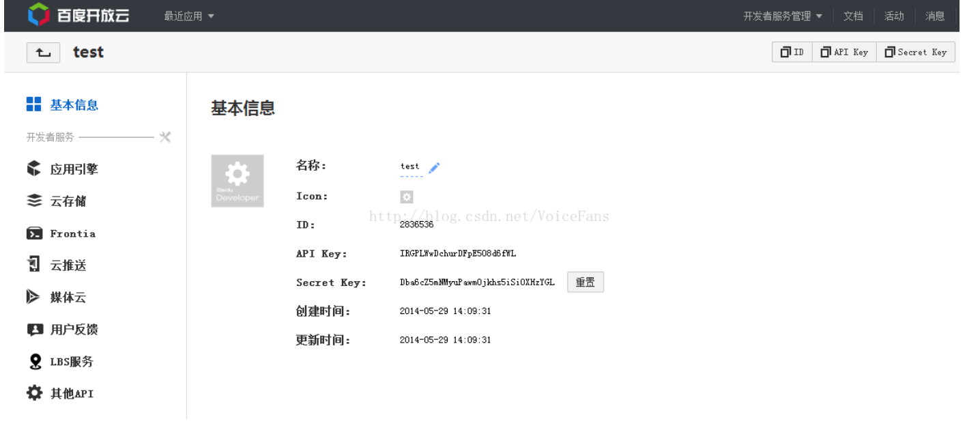
Task: Click the LBS服务 map pin icon
Action: click(x=35, y=362)
